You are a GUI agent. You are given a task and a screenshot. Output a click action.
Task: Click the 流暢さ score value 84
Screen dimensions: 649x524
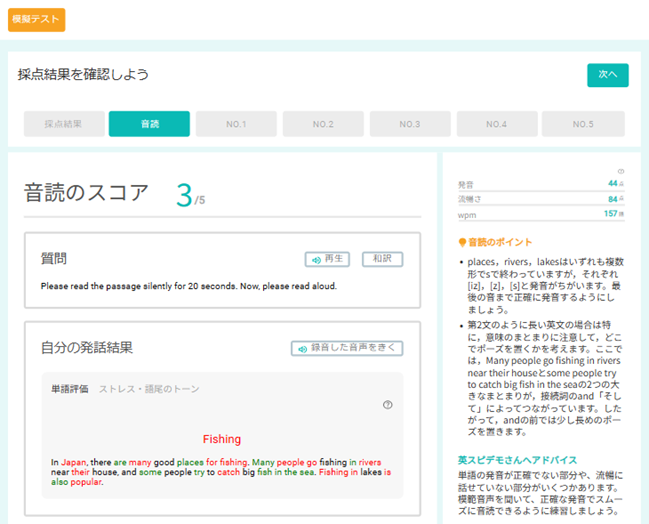pyautogui.click(x=613, y=199)
